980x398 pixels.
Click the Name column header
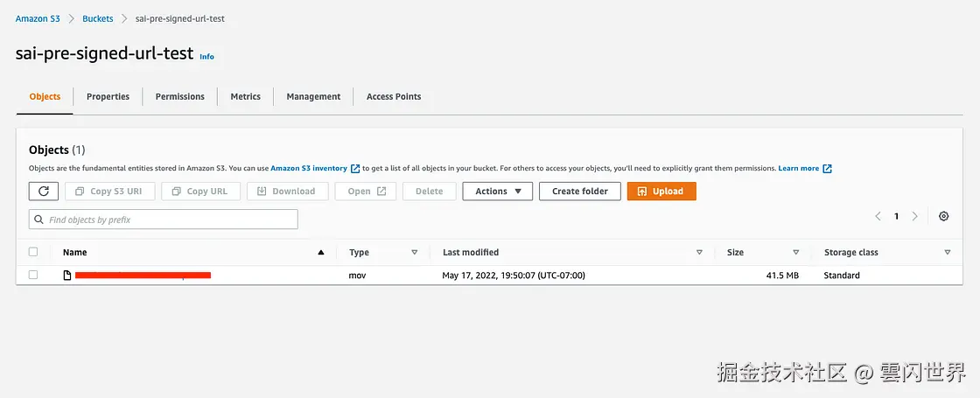(x=75, y=253)
